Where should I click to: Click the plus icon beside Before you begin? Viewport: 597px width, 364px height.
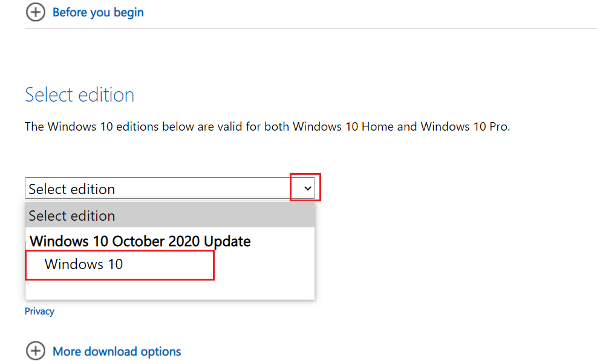36,12
